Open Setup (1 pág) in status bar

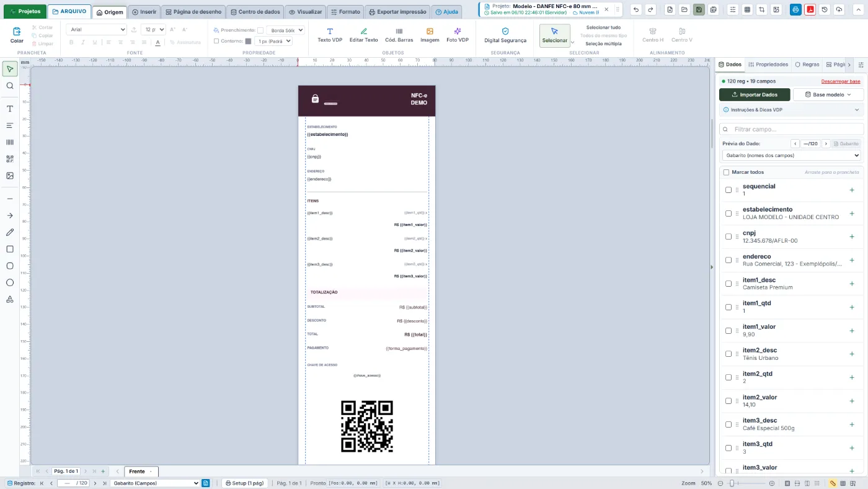pos(244,483)
